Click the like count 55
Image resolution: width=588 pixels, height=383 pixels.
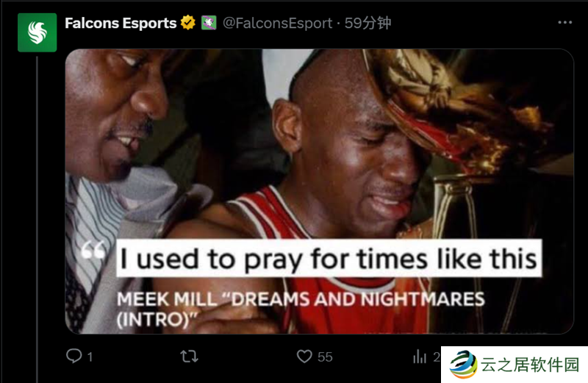point(325,357)
